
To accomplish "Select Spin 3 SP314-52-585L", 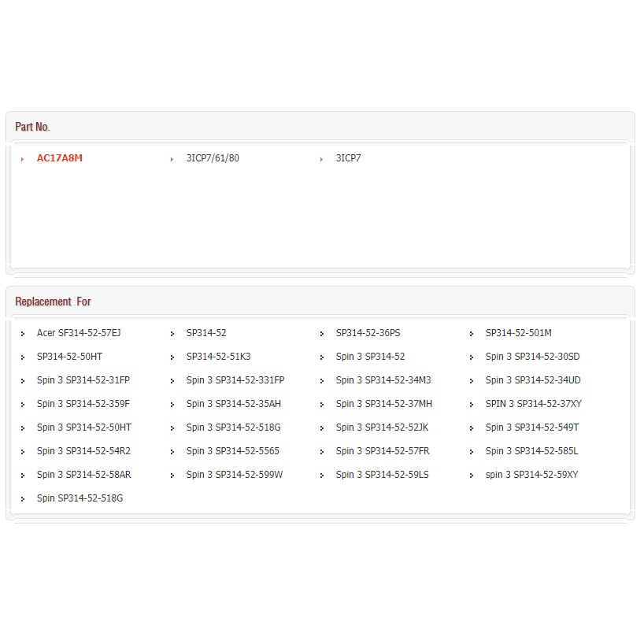I will coord(532,451).
